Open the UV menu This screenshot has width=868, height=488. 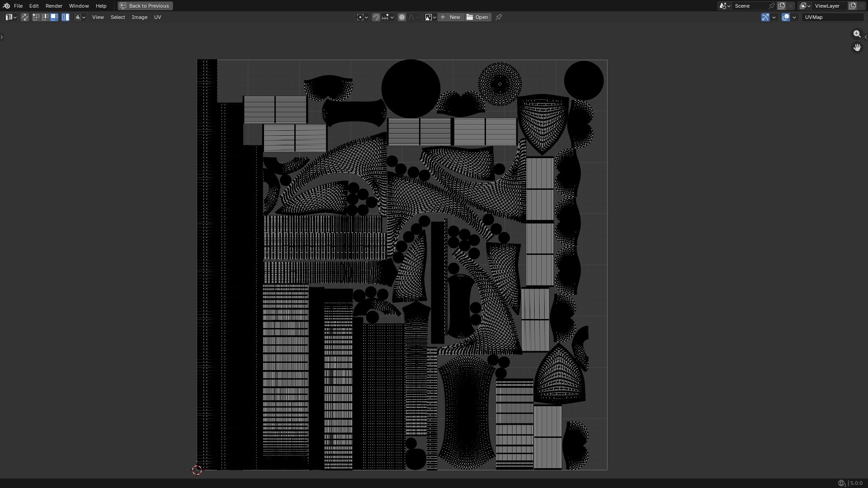click(158, 17)
